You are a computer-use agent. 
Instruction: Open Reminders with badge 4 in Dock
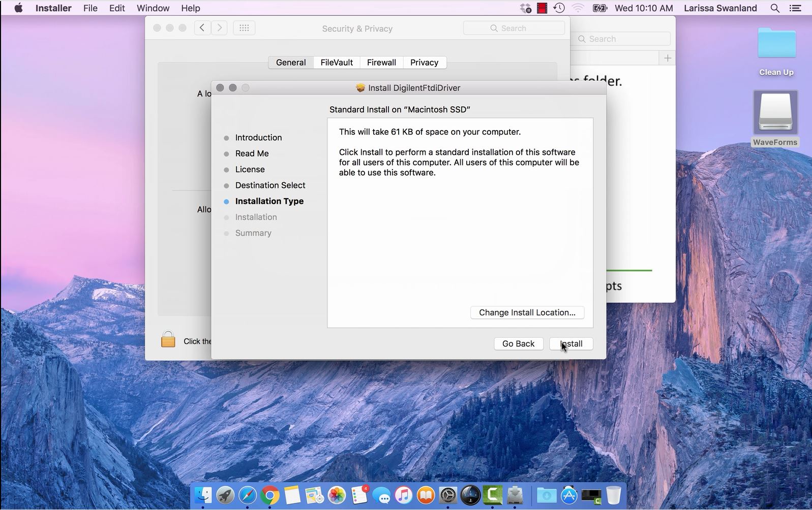pyautogui.click(x=359, y=495)
